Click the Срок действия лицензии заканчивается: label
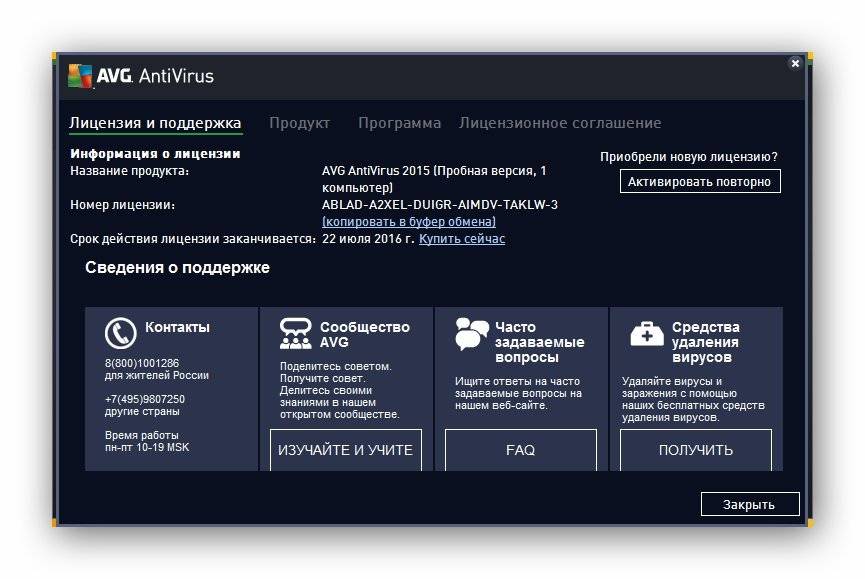Screen dimensions: 865x579 tap(193, 239)
